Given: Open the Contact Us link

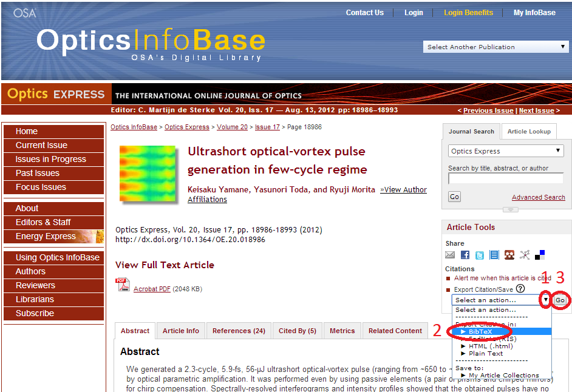Looking at the screenshot, I should click(365, 13).
